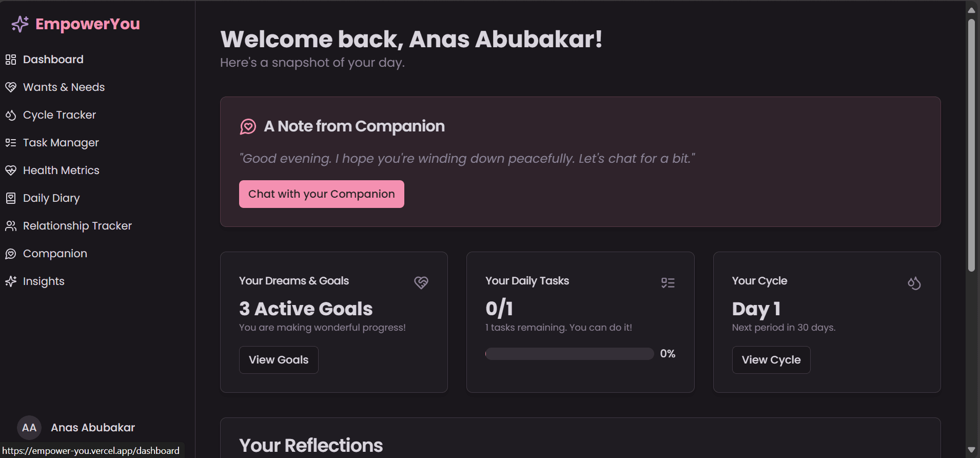Click the scroll down arrow on scrollbar
Viewport: 980px width, 458px height.
971,450
